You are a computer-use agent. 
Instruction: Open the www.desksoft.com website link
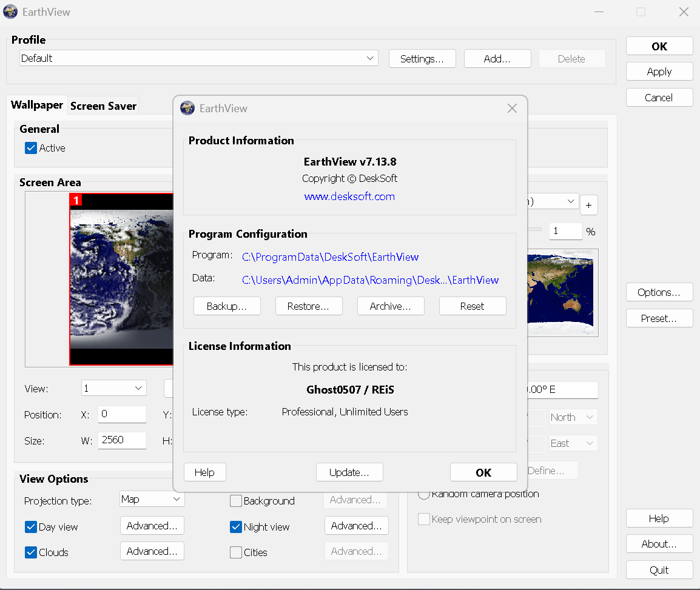coord(349,196)
